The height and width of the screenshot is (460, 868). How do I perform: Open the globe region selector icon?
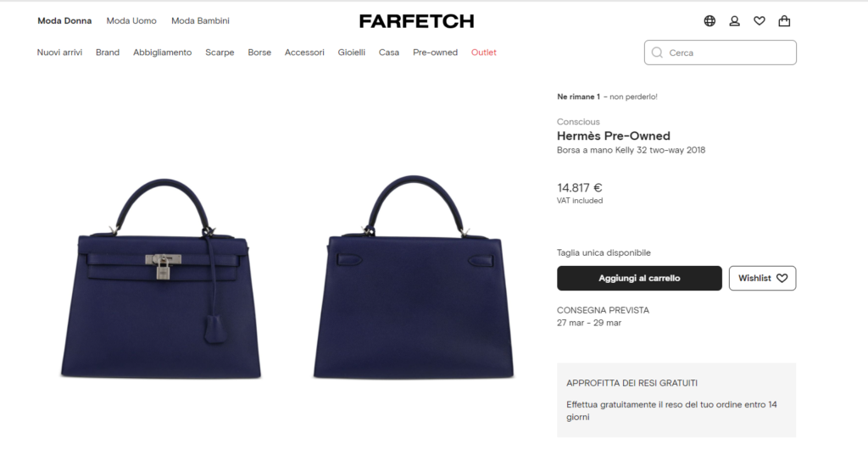(x=709, y=21)
